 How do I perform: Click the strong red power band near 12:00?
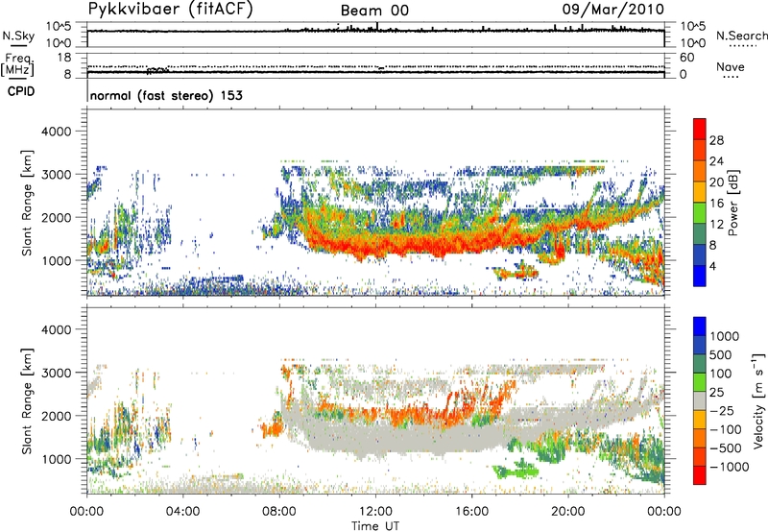pyautogui.click(x=377, y=244)
